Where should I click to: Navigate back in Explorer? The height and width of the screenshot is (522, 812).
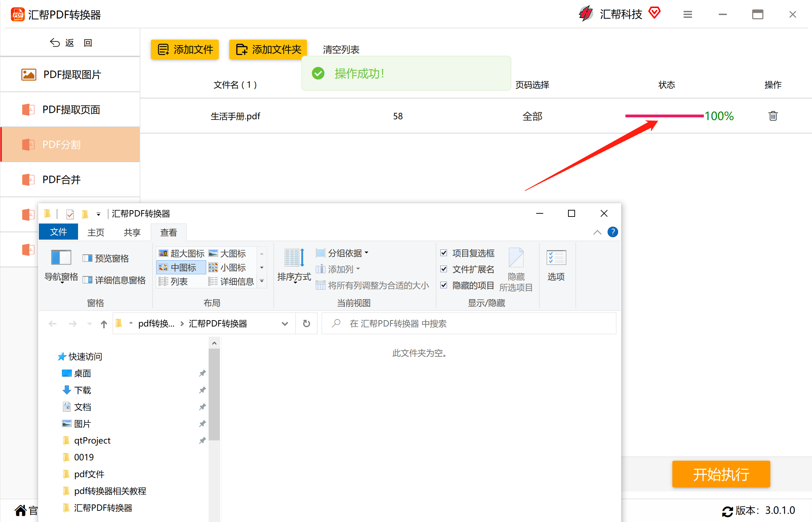(52, 324)
